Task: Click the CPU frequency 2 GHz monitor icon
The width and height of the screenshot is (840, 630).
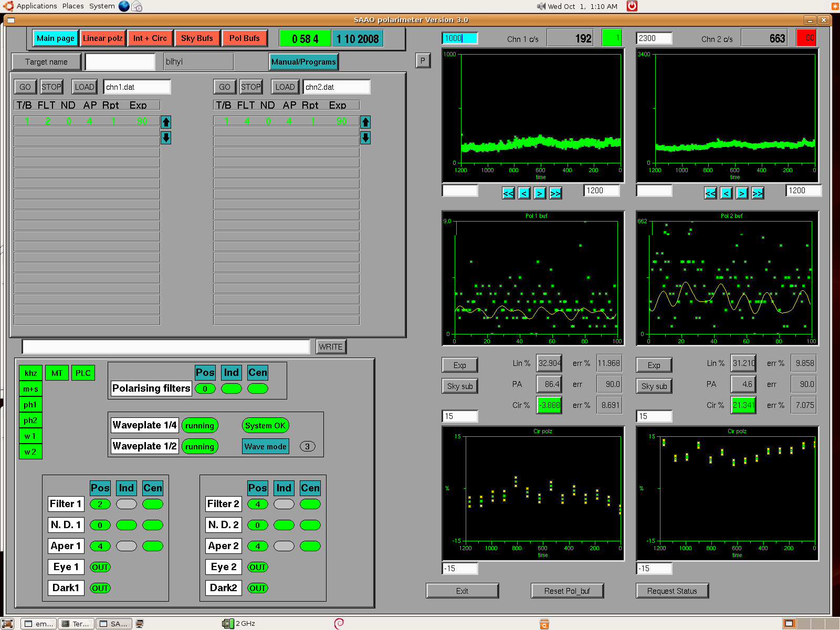Action: tap(228, 624)
